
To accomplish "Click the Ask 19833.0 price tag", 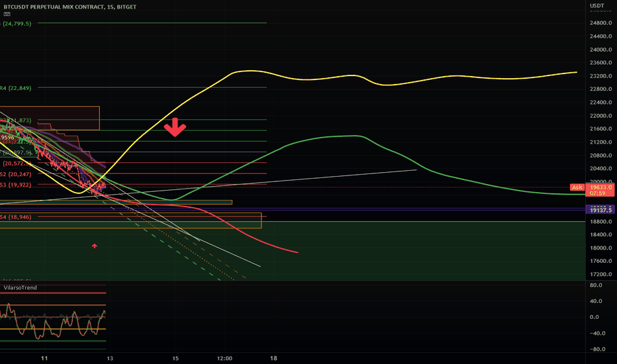I will 592,187.
